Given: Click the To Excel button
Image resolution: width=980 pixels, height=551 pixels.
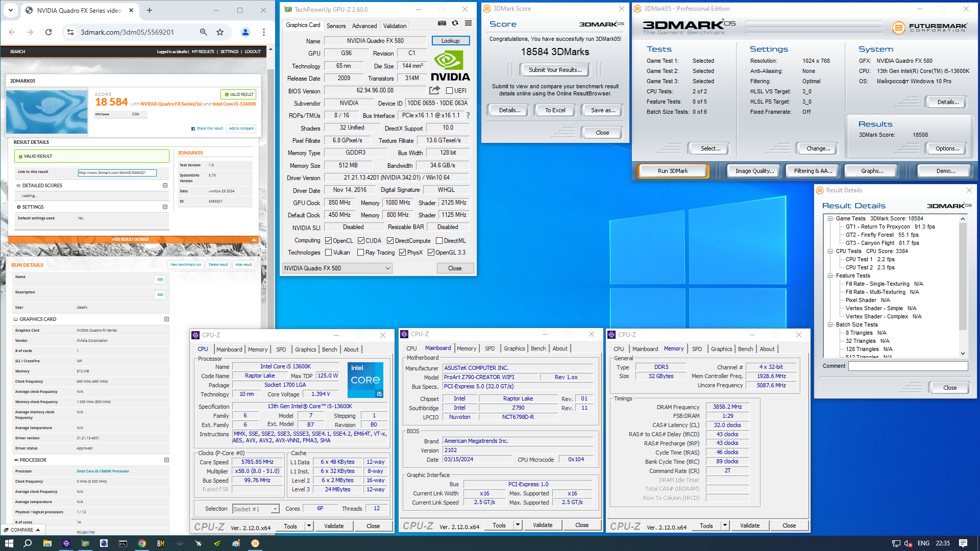Looking at the screenshot, I should (x=555, y=110).
